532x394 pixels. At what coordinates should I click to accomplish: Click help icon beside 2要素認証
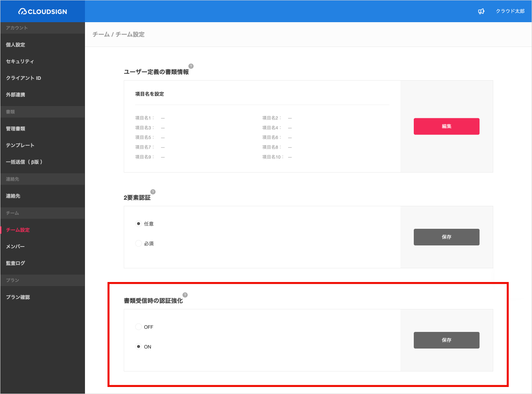153,192
